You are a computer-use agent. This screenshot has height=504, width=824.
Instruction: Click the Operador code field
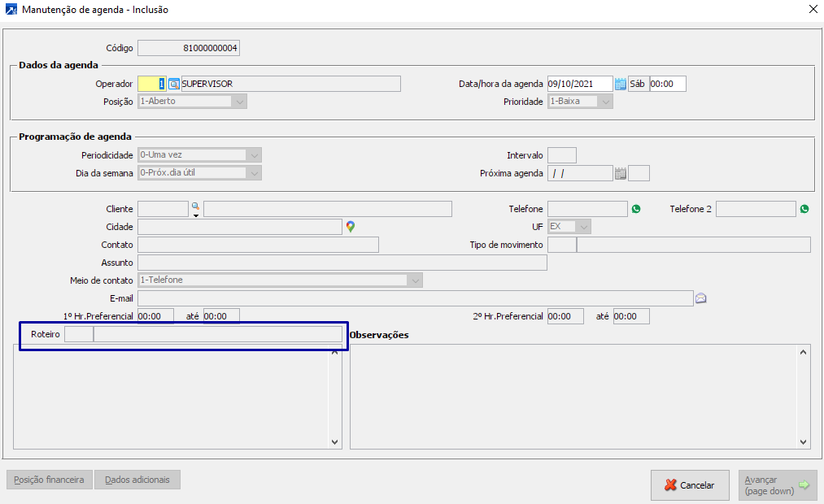[152, 84]
